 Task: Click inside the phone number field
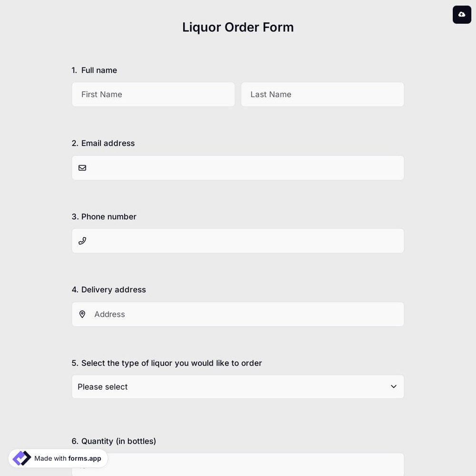tap(238, 240)
